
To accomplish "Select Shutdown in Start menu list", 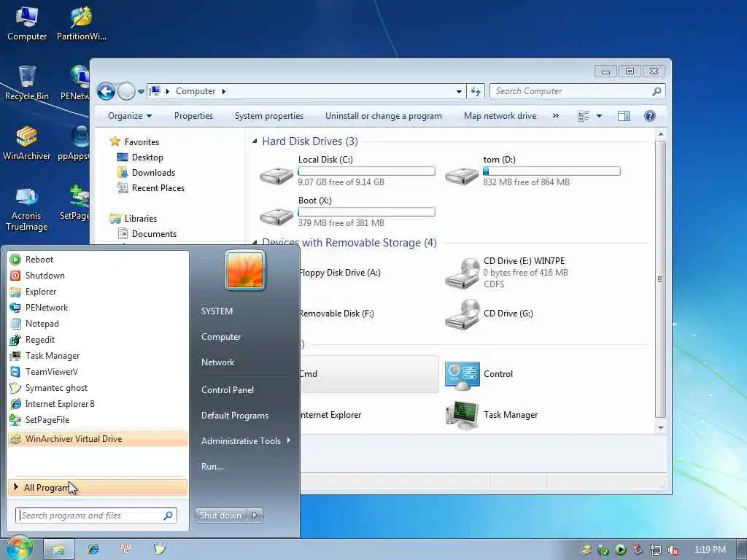I will (98, 276).
